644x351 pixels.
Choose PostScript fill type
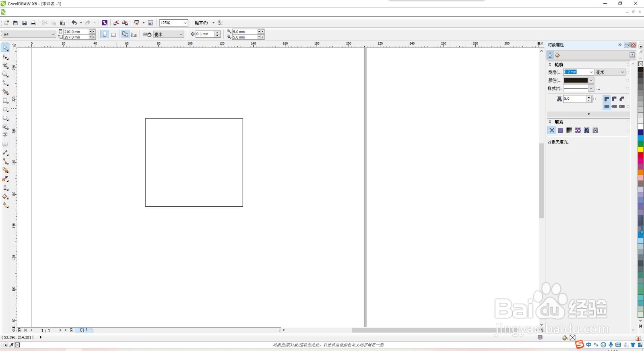595,130
